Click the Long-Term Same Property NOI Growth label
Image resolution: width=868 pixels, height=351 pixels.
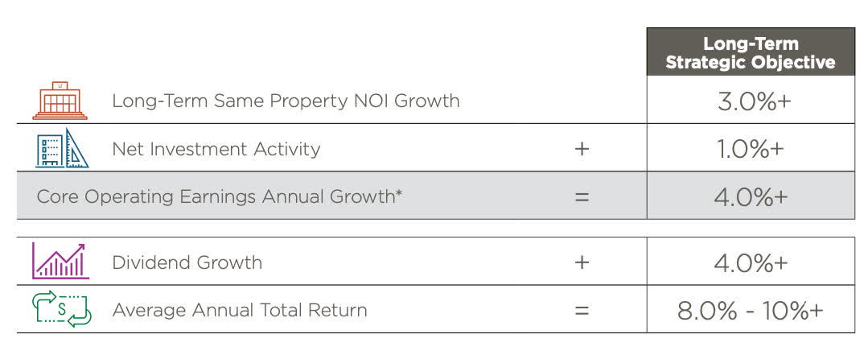[286, 101]
